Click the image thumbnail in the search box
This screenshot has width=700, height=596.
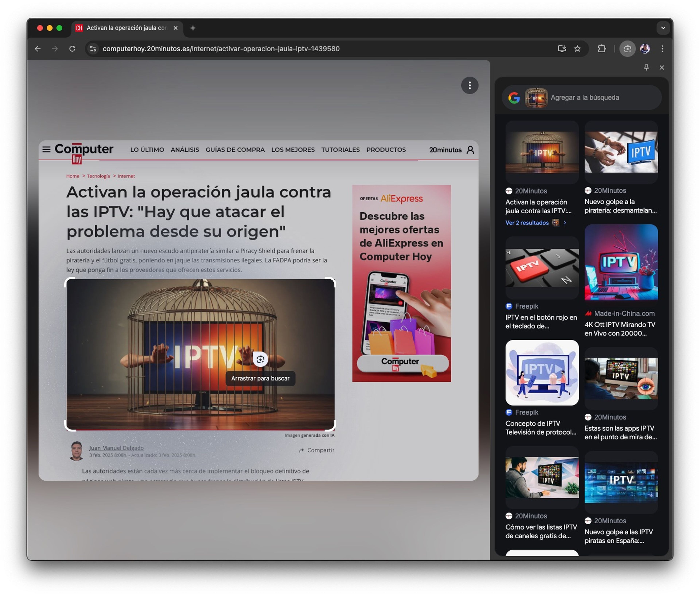pos(536,98)
